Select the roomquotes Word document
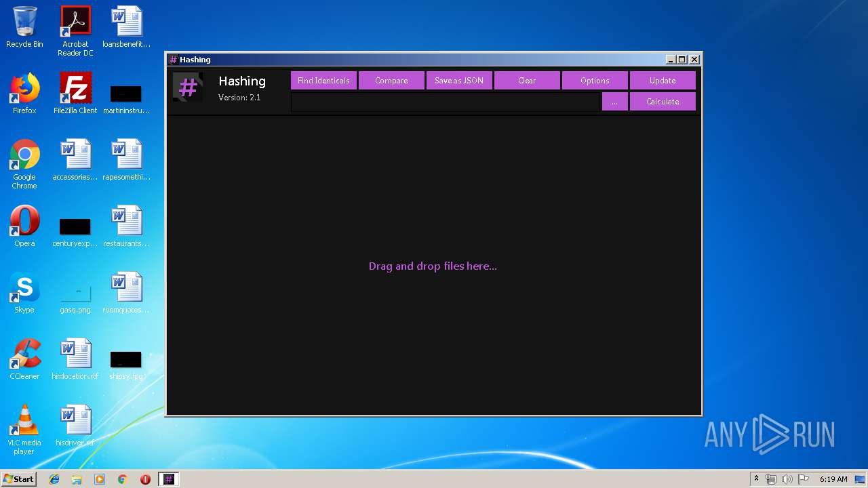This screenshot has width=868, height=488. coord(126,293)
